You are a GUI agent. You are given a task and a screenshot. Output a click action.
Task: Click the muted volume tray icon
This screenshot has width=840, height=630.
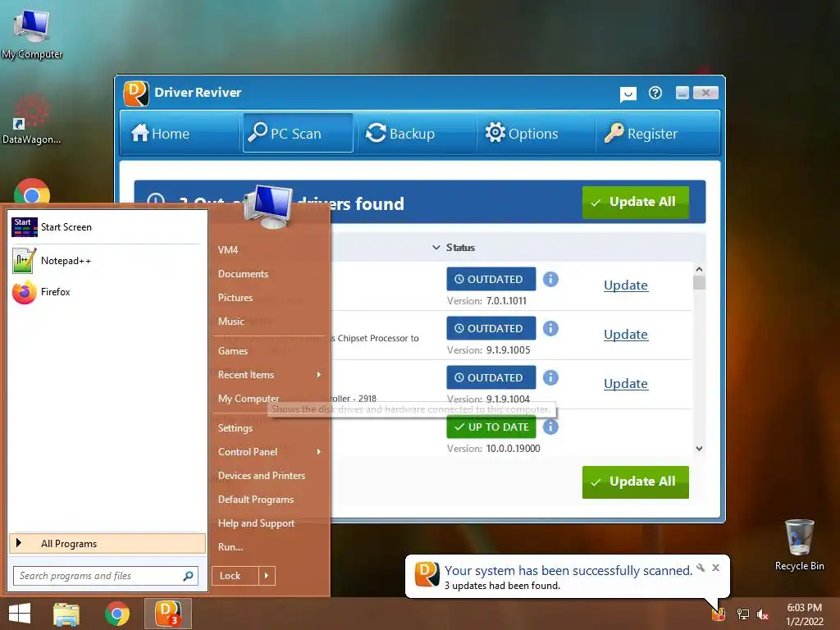click(x=763, y=614)
